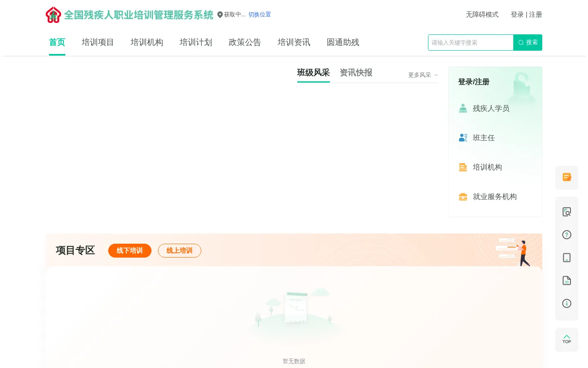Open the document search icon in sidebar
This screenshot has width=588, height=368.
click(567, 212)
